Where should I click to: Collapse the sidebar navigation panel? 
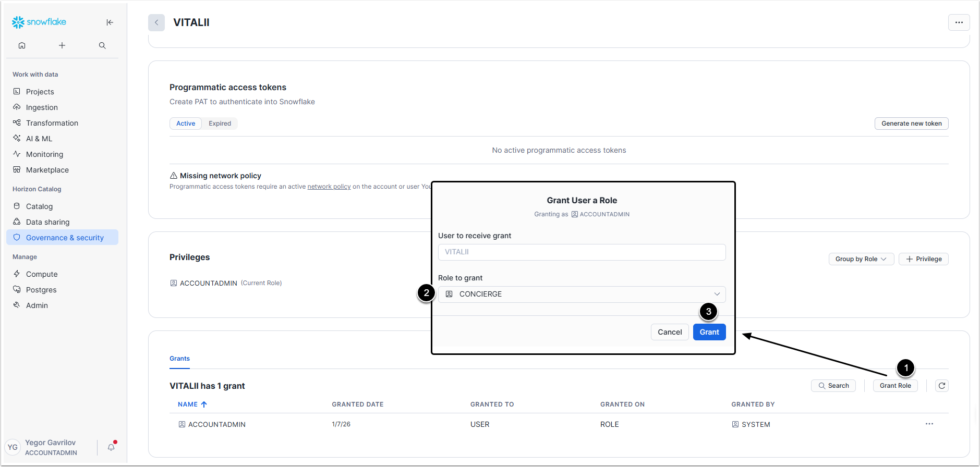110,22
